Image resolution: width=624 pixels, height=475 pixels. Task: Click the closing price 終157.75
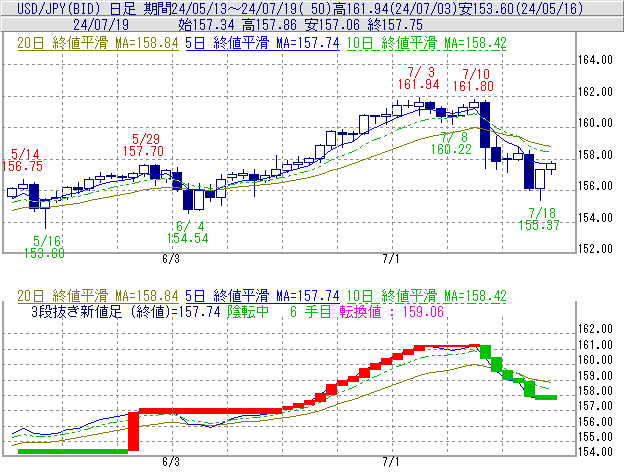coord(395,25)
